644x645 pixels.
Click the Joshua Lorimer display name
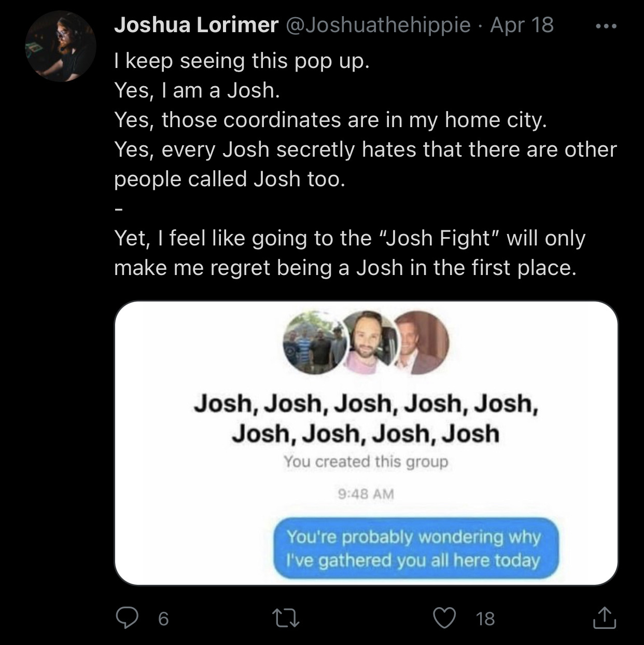(196, 25)
